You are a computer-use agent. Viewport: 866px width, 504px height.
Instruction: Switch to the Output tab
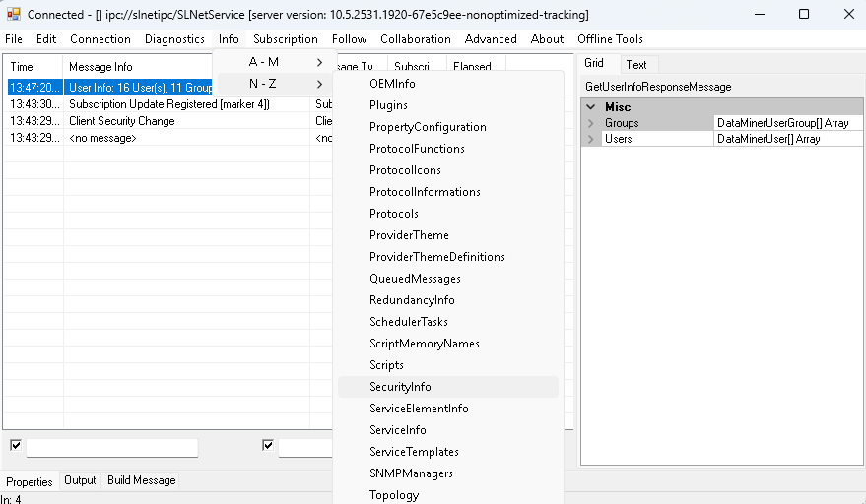tap(80, 480)
